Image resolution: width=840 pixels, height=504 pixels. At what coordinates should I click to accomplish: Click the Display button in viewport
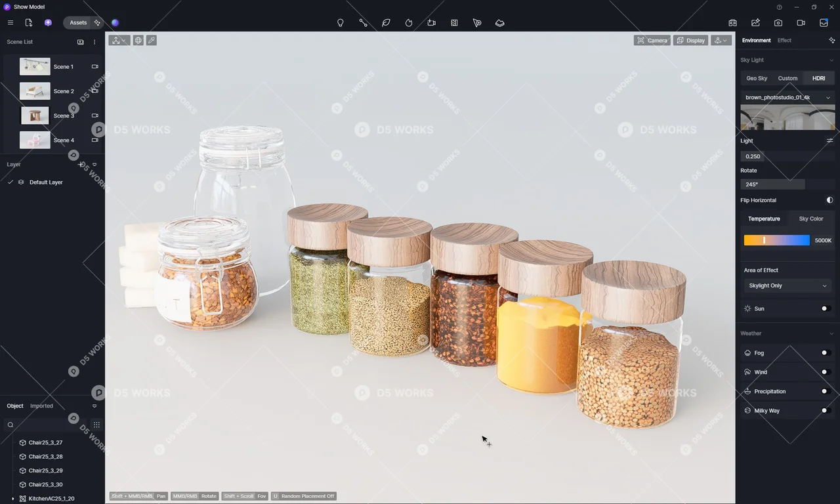point(690,41)
